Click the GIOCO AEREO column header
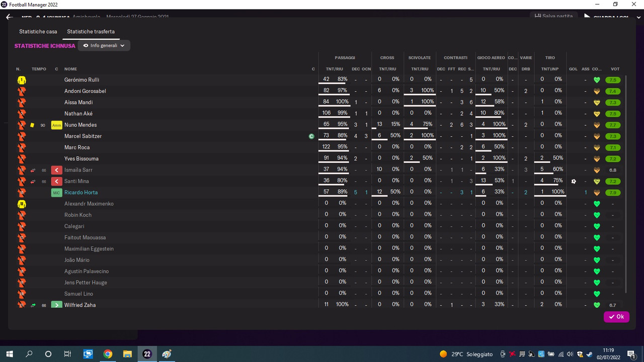This screenshot has width=644, height=362. [x=491, y=58]
